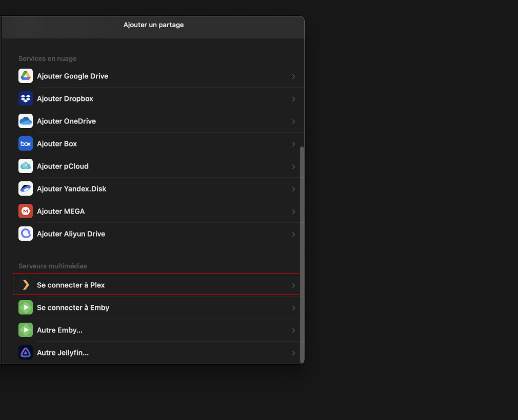Click the Google Drive icon

[26, 76]
